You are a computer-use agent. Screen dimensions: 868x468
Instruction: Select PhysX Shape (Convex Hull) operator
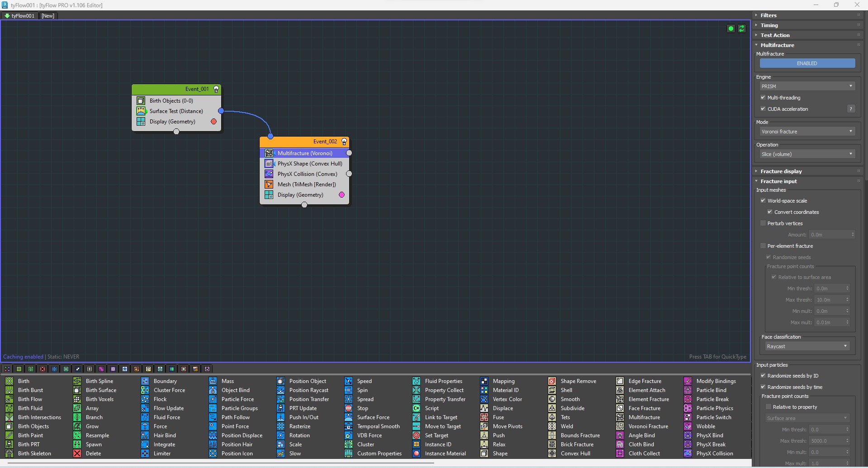[304, 164]
